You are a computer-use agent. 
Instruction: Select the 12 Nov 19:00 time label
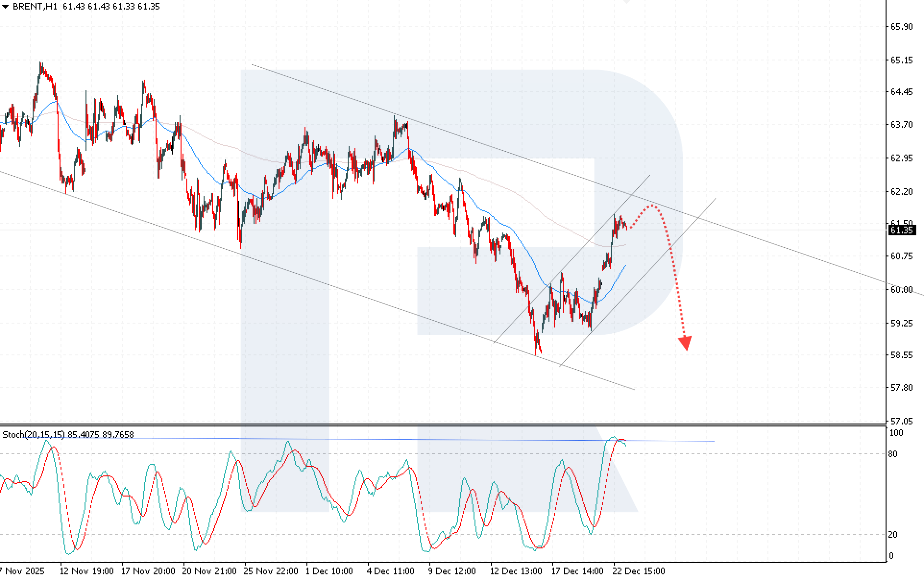tap(86, 571)
